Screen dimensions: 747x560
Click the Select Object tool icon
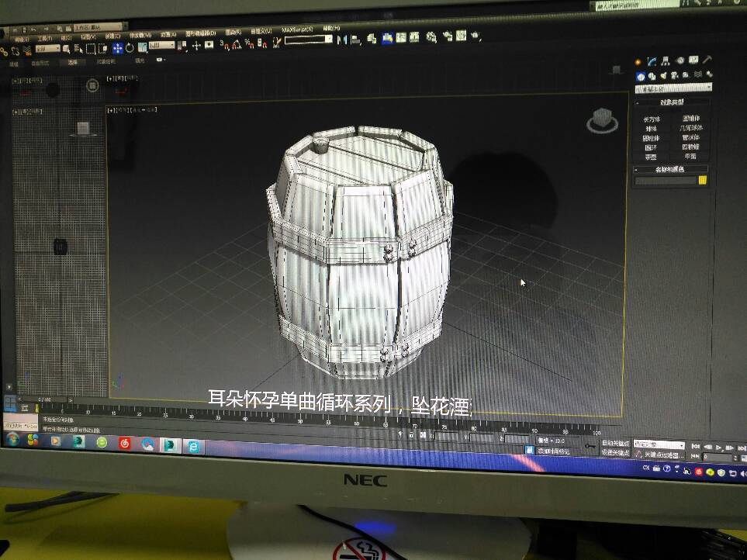66,49
